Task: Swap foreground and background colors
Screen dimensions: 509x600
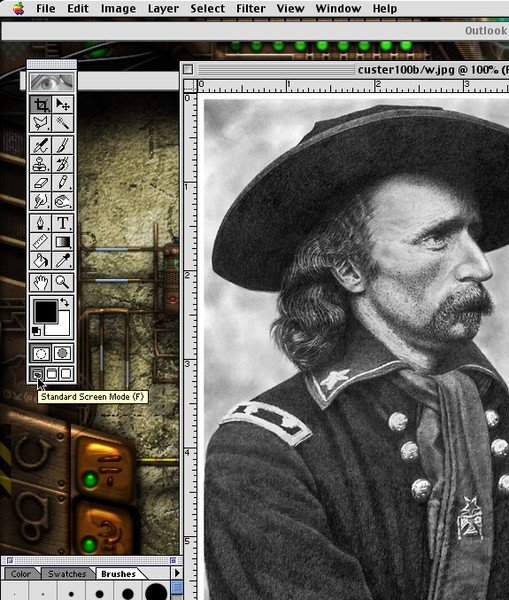Action: click(65, 302)
